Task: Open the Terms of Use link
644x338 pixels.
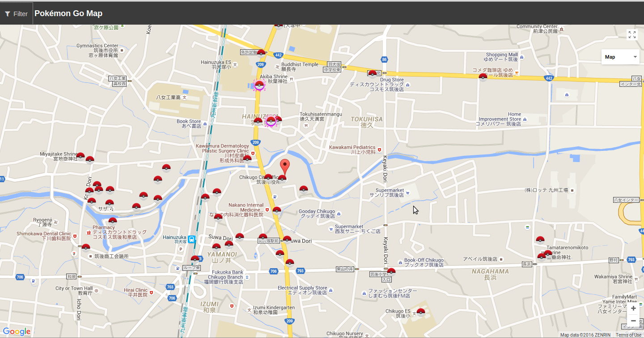Action: [x=628, y=335]
